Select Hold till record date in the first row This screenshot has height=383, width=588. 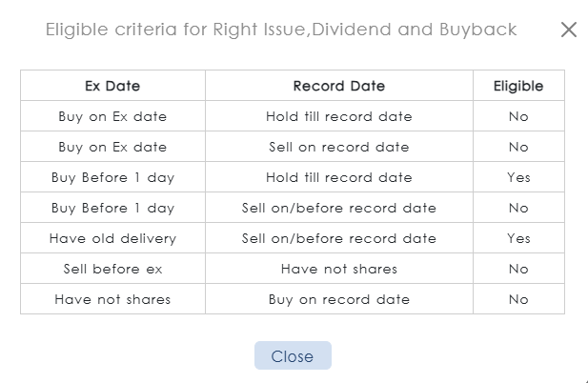(338, 116)
